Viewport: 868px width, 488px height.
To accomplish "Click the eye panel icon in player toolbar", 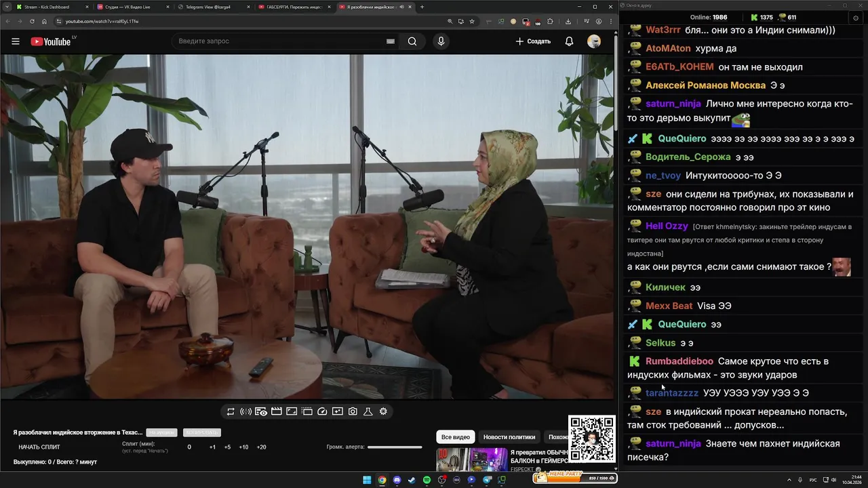I will [x=261, y=411].
